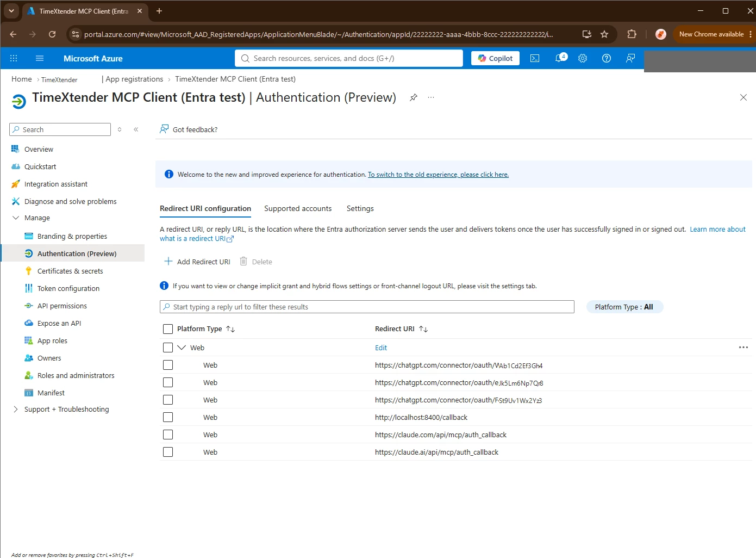Check the box for http://localhost:8400/callback
Screen dimensions: 756x558
click(168, 417)
